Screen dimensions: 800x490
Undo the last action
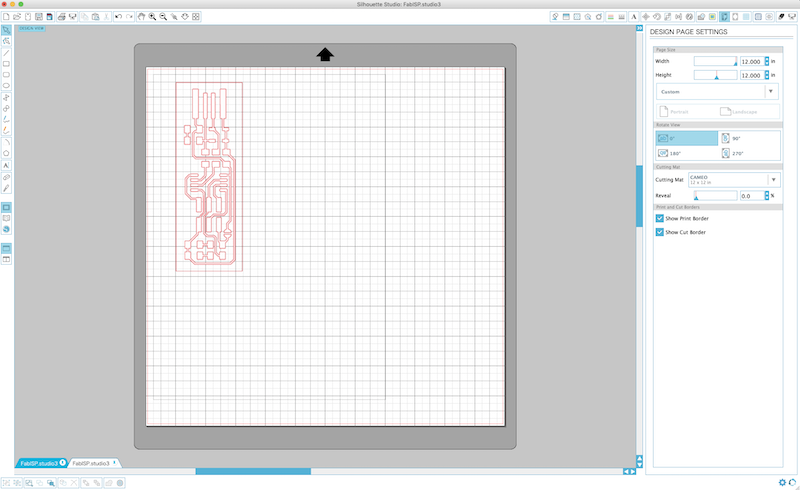pyautogui.click(x=118, y=17)
